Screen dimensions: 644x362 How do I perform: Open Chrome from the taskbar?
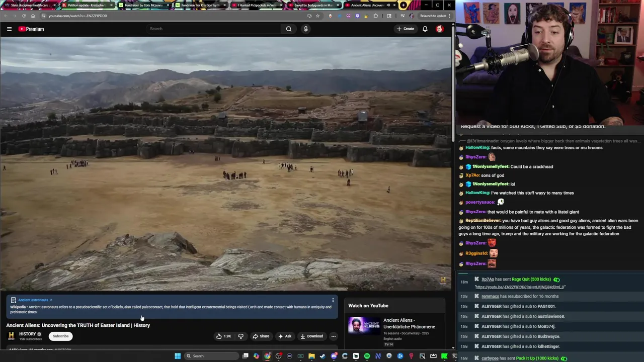(x=267, y=356)
